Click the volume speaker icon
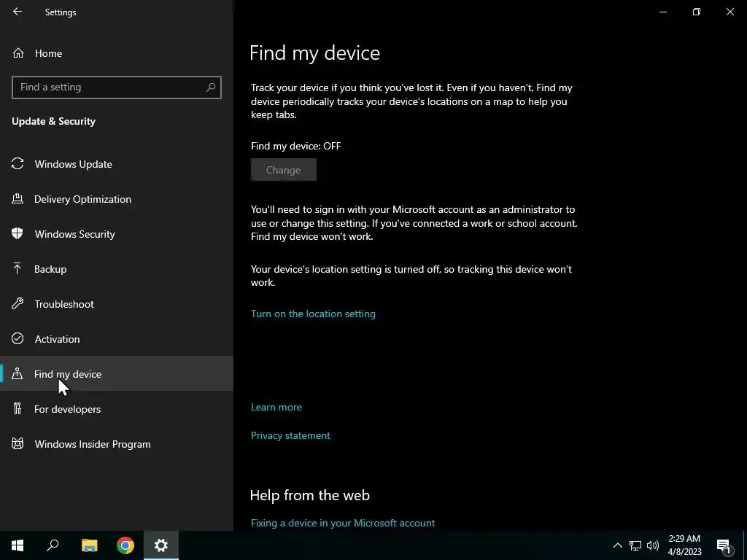This screenshot has width=747, height=560. coord(653,545)
